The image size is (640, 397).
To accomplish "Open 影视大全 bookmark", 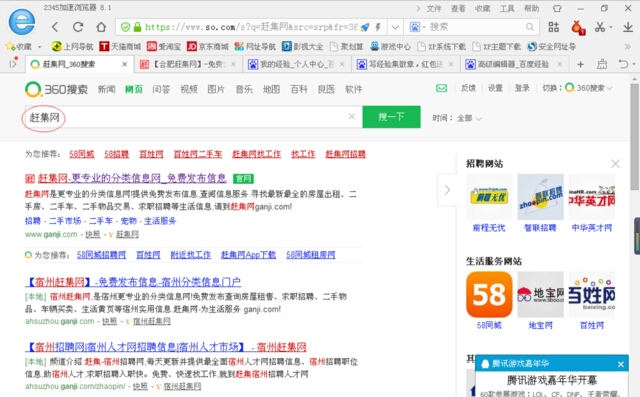I will point(302,47).
